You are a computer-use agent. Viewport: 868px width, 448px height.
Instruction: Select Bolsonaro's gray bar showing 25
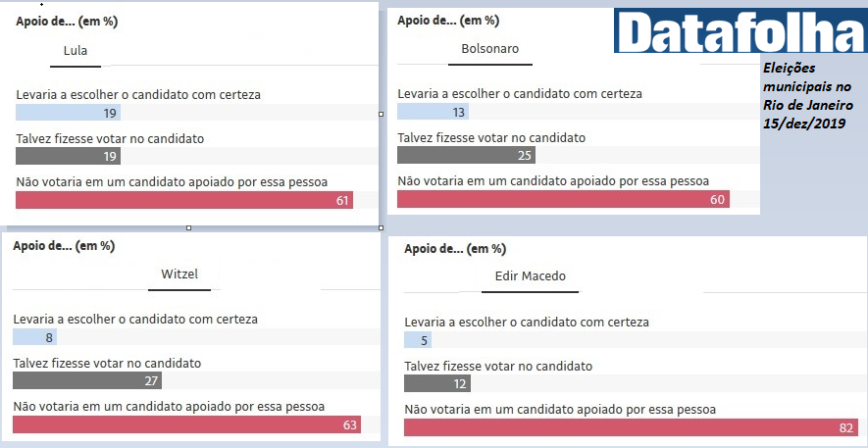click(x=466, y=155)
